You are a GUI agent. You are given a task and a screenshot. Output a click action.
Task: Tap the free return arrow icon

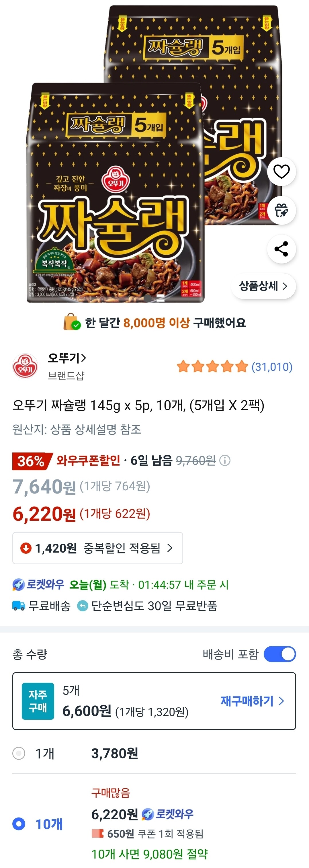83,606
